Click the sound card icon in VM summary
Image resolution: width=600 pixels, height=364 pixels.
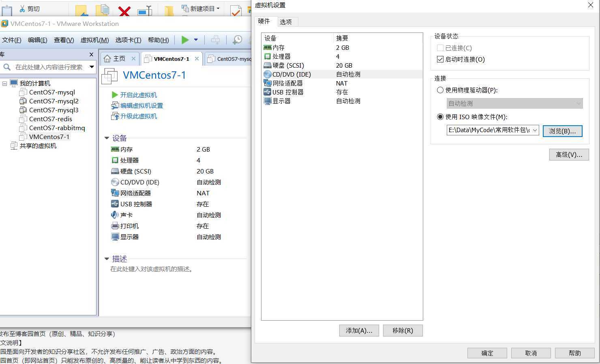(115, 215)
